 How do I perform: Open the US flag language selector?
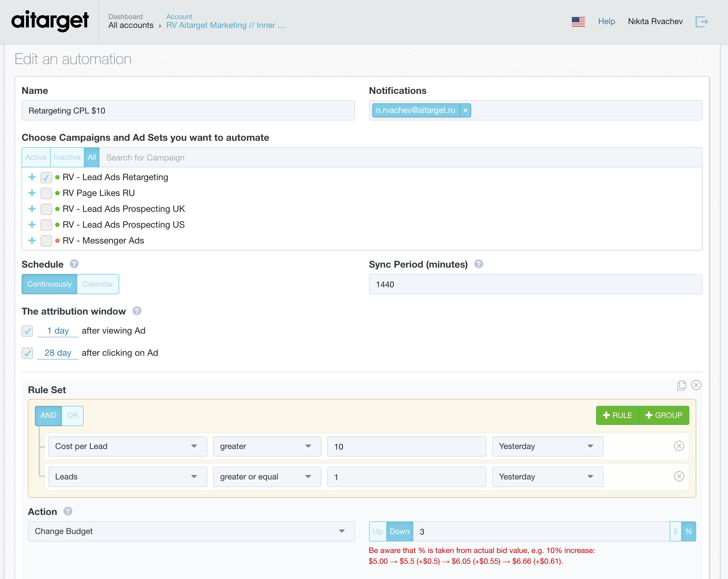click(578, 22)
